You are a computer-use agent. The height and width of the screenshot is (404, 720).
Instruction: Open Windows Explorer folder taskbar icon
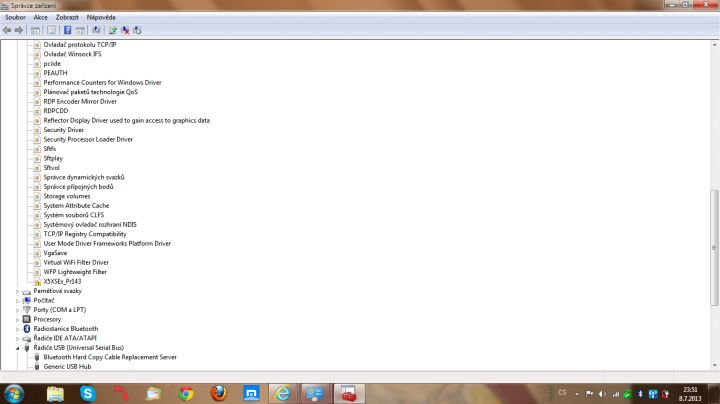click(55, 394)
